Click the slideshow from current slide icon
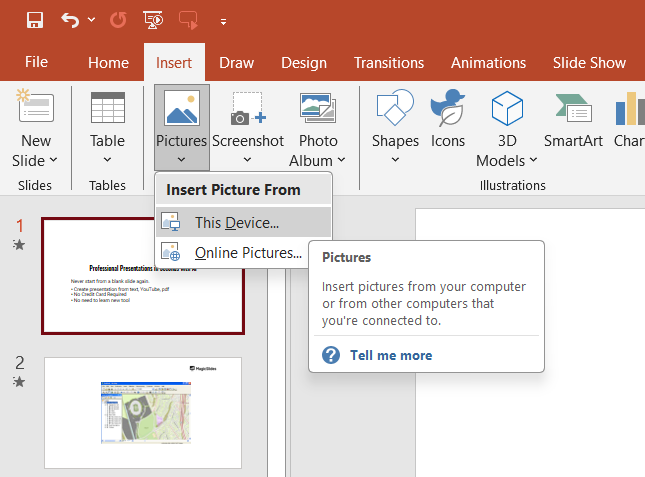This screenshot has width=645, height=477. (188, 20)
